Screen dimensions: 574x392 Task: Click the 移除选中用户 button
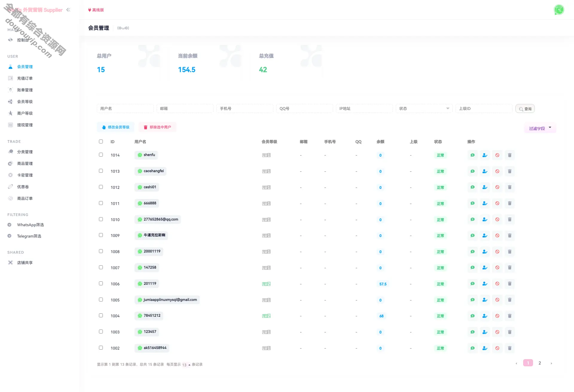click(x=157, y=127)
